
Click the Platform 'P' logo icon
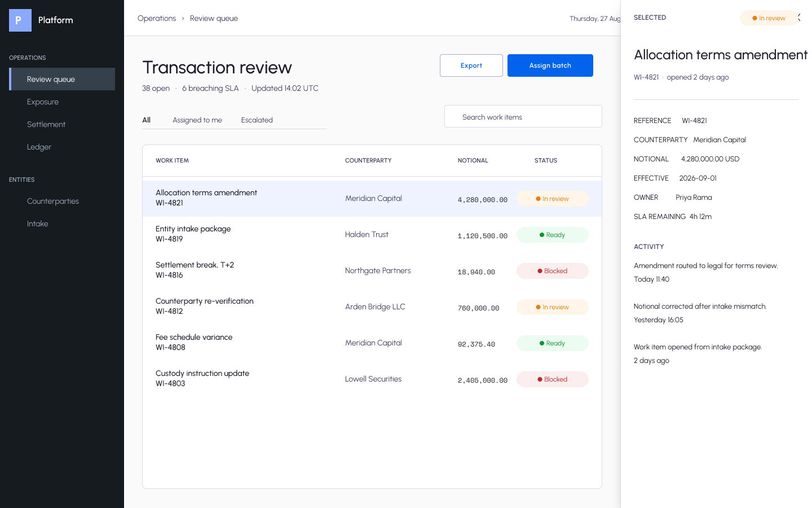[x=20, y=20]
